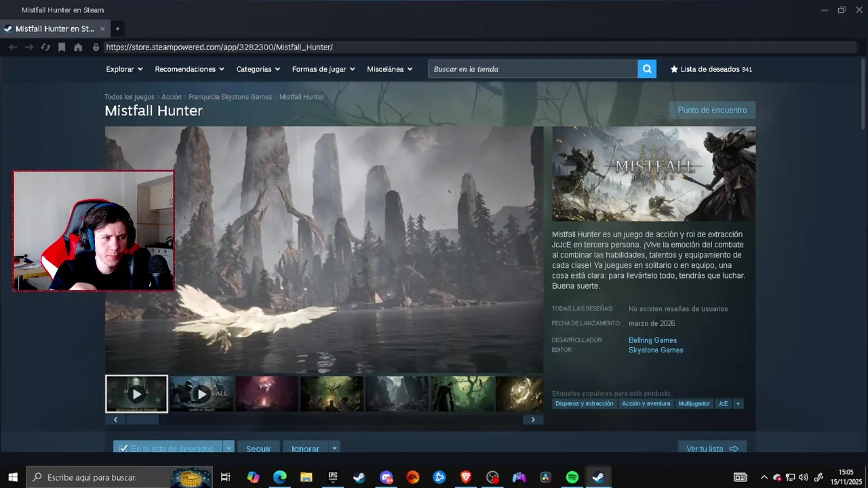868x488 pixels.
Task: Open developer Bellring Games page
Action: tap(652, 340)
